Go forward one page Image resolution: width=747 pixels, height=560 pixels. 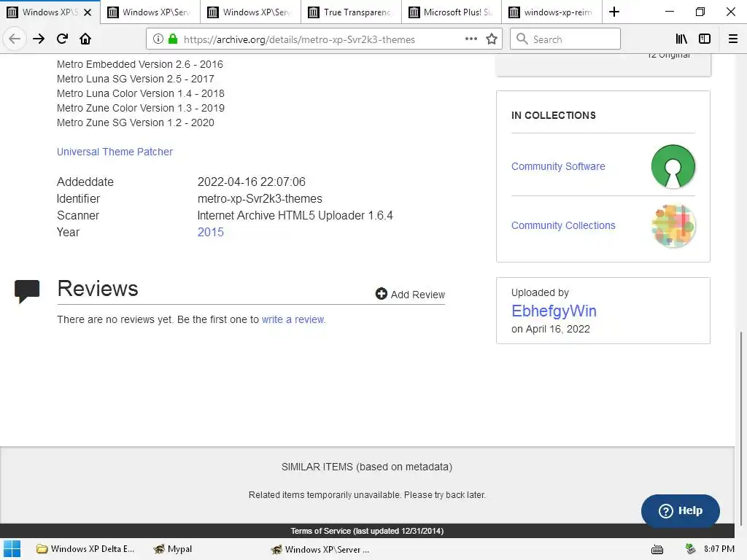(x=39, y=39)
